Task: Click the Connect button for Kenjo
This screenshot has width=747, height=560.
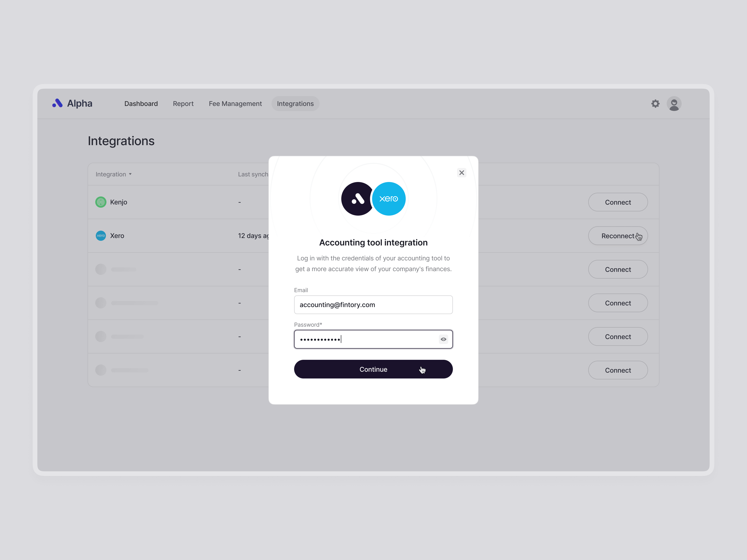Action: click(618, 202)
